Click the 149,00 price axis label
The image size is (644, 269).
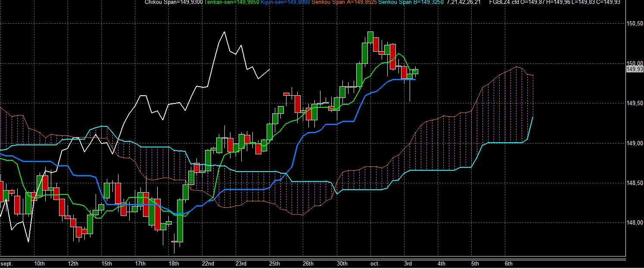point(635,143)
